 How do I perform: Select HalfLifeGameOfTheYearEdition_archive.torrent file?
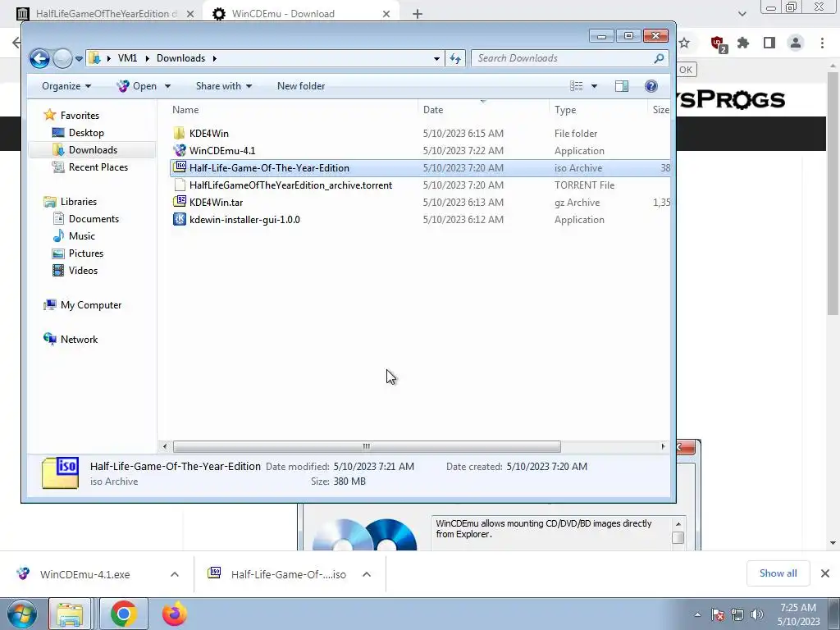[290, 185]
